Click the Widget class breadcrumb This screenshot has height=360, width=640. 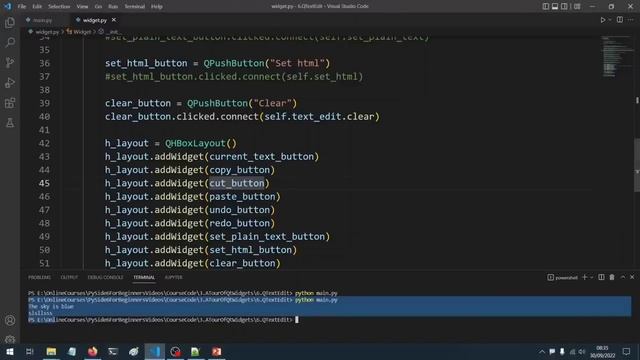coord(82,31)
